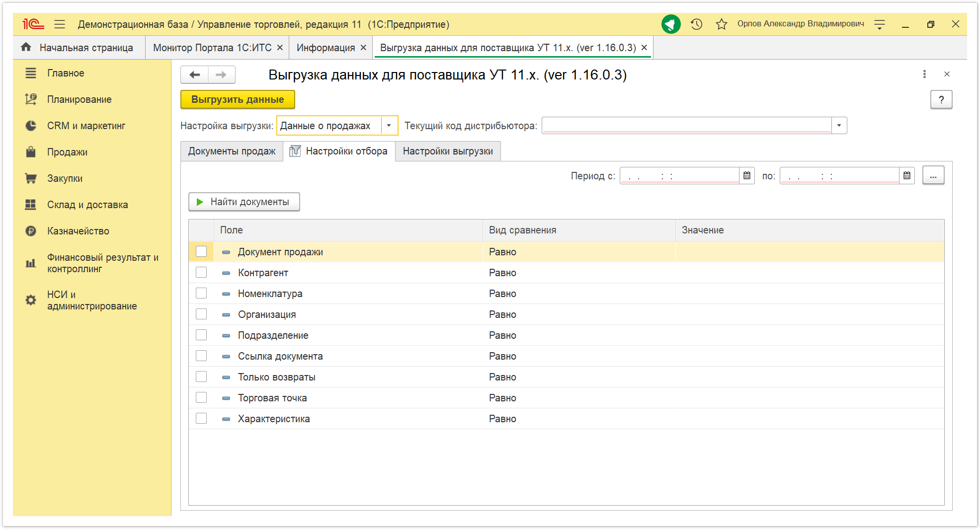This screenshot has height=529, width=980.
Task: Enable the Ссылка документа filter checkbox
Action: 201,356
